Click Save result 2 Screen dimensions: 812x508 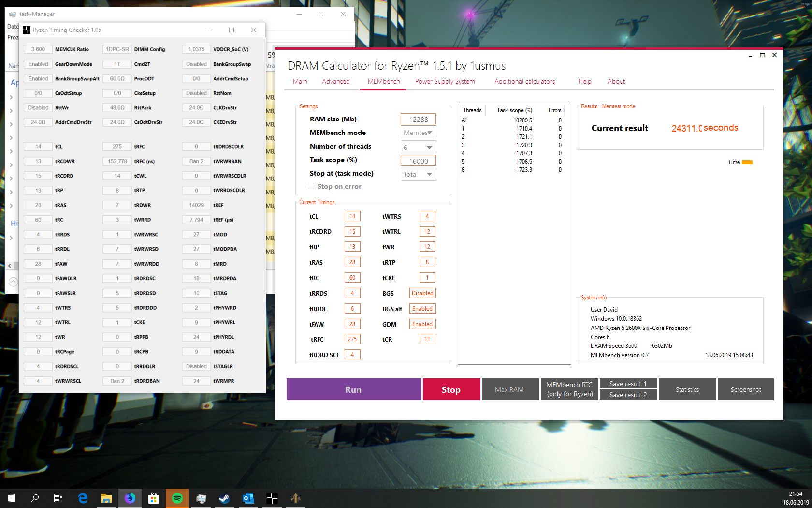[628, 395]
